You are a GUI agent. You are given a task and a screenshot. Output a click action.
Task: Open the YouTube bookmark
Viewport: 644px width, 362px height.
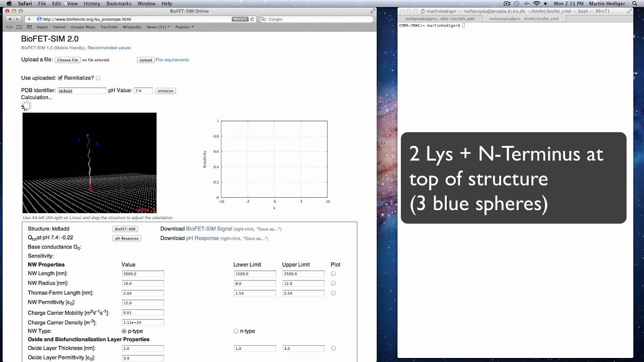(x=109, y=27)
